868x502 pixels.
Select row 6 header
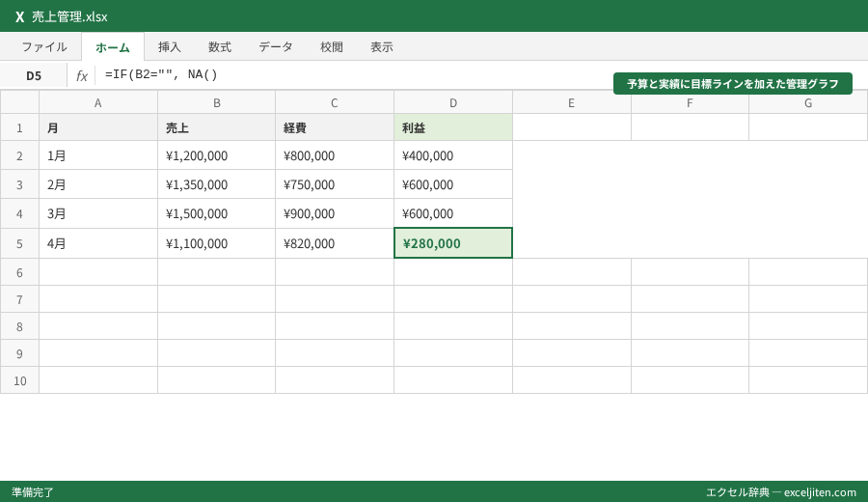[19, 272]
